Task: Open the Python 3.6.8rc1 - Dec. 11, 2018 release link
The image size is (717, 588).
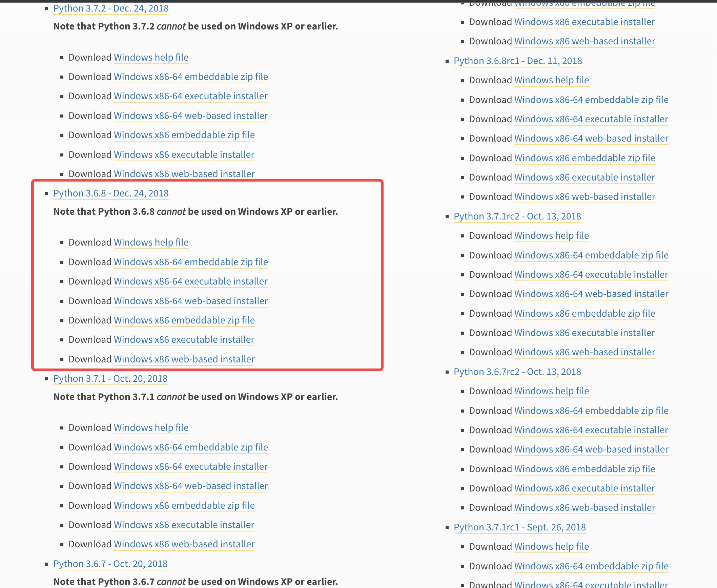Action: click(518, 61)
